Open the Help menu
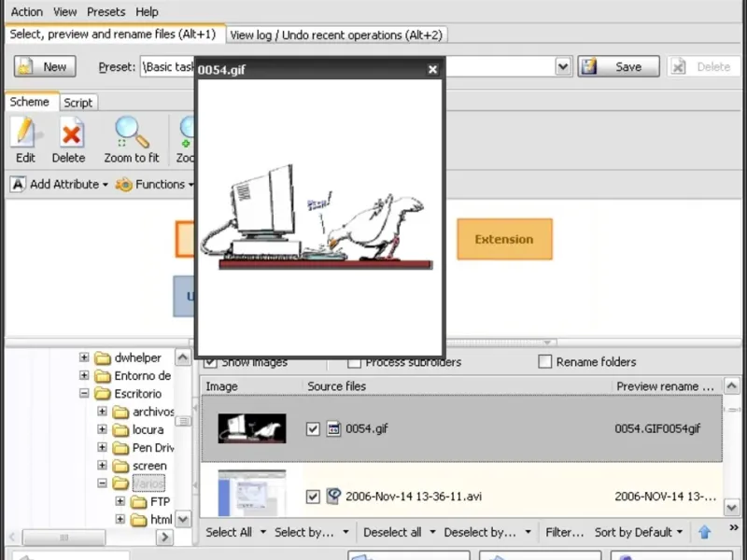 (147, 12)
